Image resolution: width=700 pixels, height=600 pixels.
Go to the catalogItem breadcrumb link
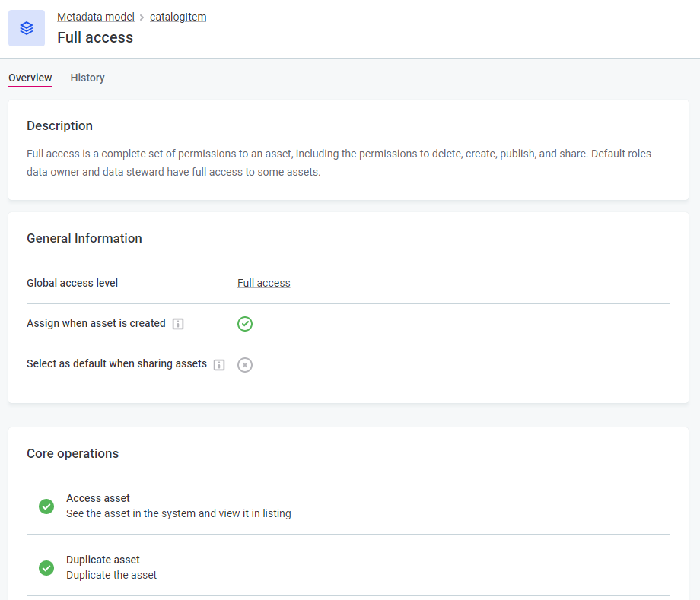coord(178,17)
